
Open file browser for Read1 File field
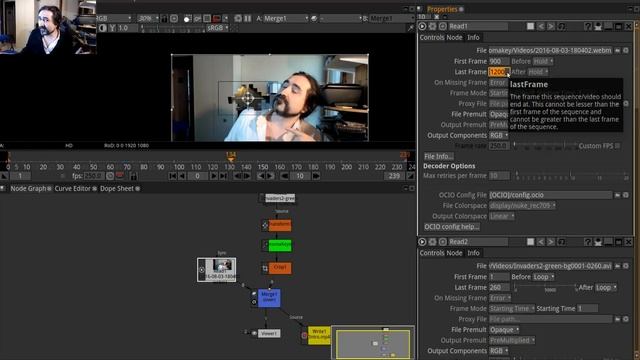[618, 50]
